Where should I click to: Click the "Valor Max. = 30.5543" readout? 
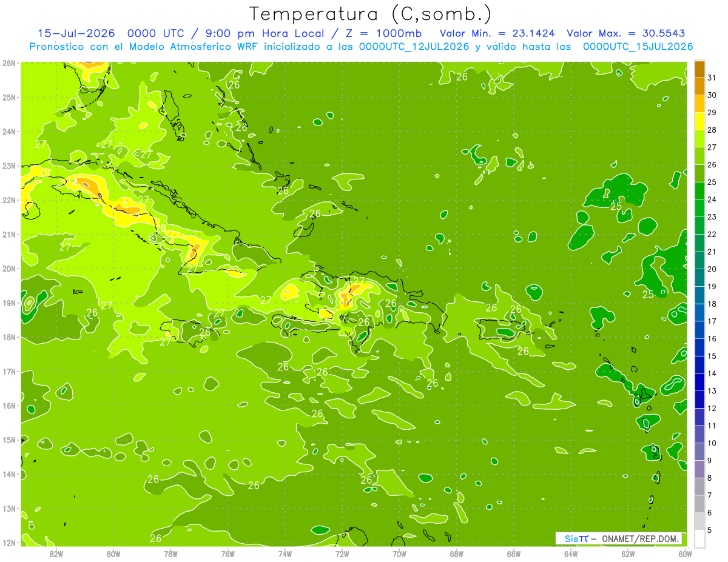tap(627, 33)
